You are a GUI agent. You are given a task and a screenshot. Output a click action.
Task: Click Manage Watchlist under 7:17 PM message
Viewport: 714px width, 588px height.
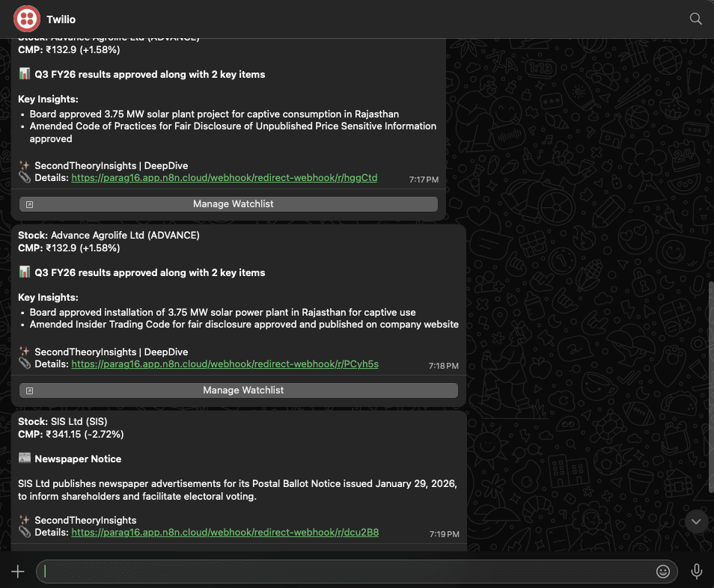(228, 204)
